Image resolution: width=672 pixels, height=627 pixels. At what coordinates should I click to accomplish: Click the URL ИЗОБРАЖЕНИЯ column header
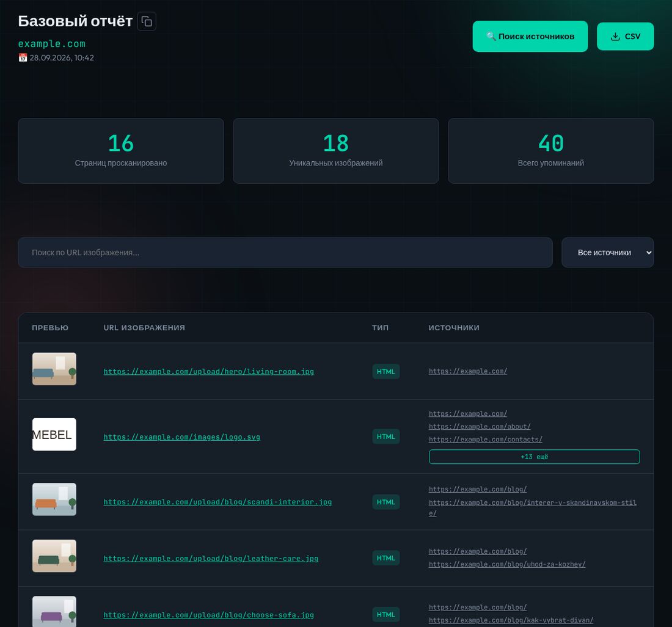coord(144,328)
